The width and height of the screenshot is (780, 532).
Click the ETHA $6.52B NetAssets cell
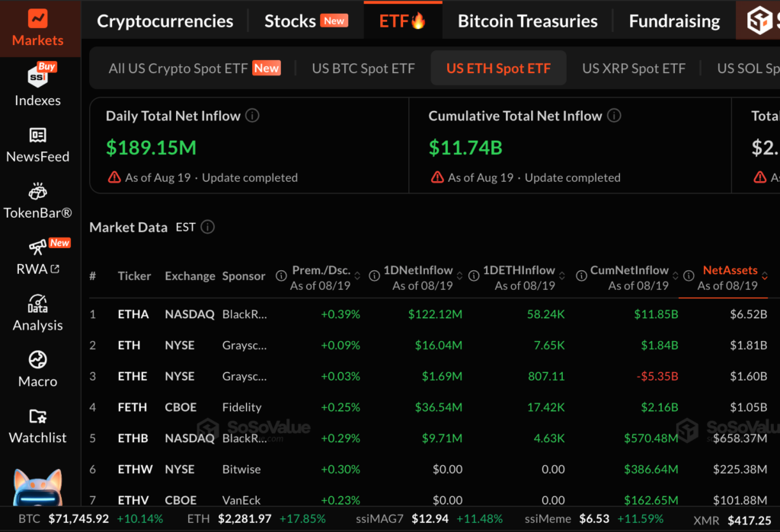pyautogui.click(x=748, y=314)
